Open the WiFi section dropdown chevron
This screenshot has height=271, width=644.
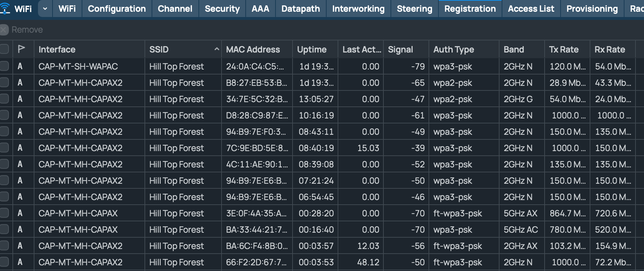pyautogui.click(x=45, y=9)
